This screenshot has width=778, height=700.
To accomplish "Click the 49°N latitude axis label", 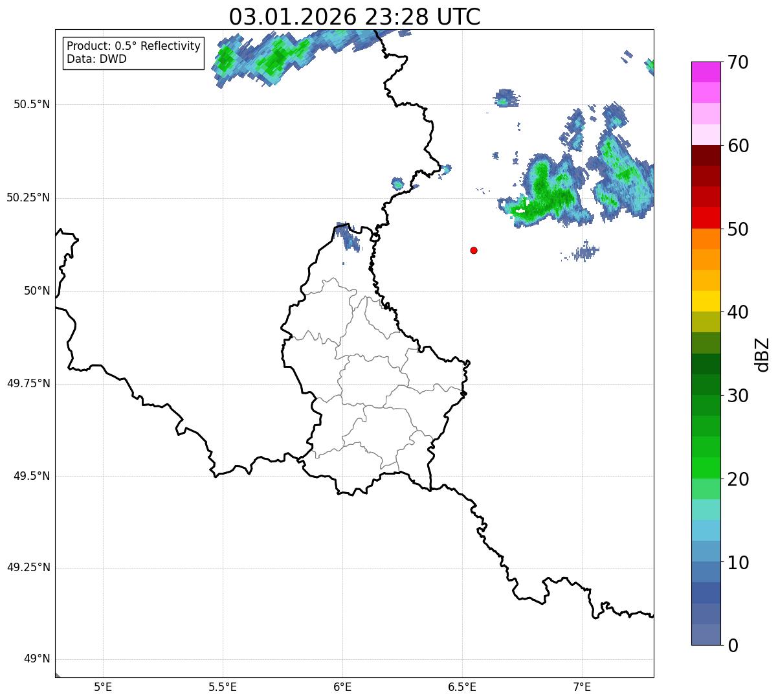I will click(x=36, y=659).
